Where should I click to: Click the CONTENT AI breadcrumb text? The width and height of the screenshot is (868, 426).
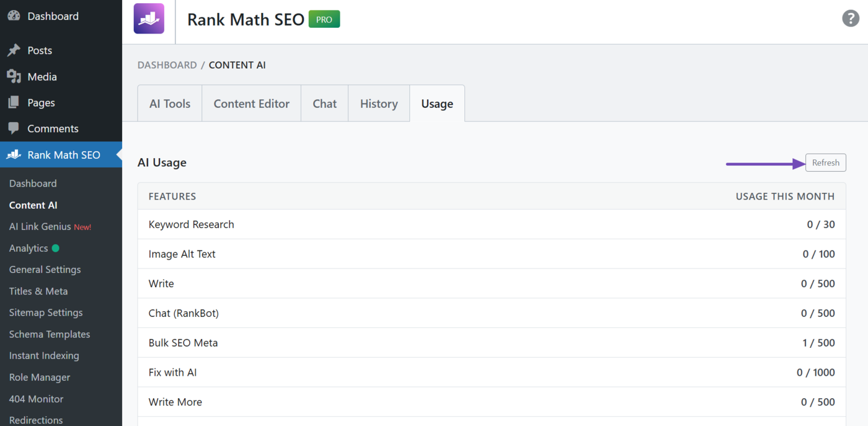237,65
